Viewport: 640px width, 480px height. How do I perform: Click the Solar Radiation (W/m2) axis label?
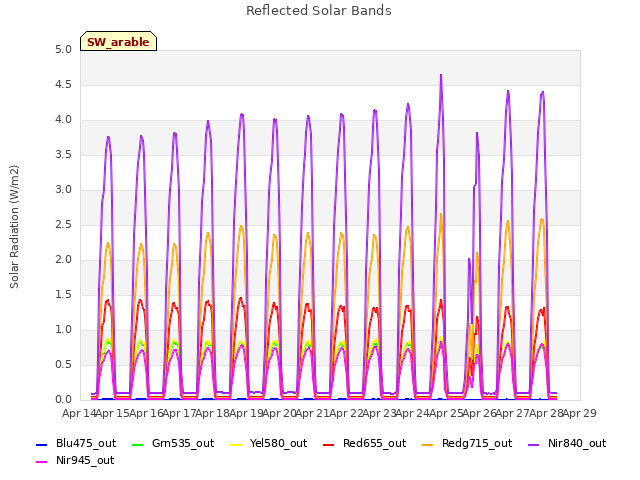[14, 227]
